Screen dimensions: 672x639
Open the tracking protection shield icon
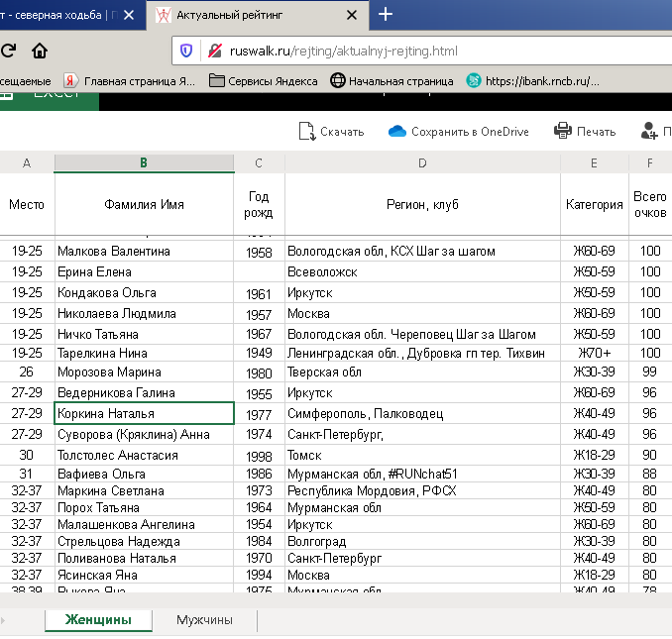click(186, 51)
